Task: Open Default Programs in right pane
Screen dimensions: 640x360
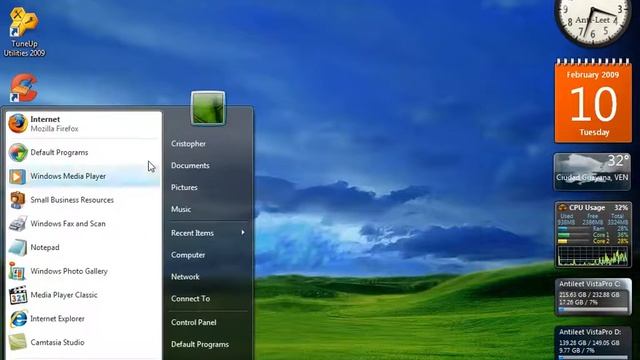Action: 200,344
